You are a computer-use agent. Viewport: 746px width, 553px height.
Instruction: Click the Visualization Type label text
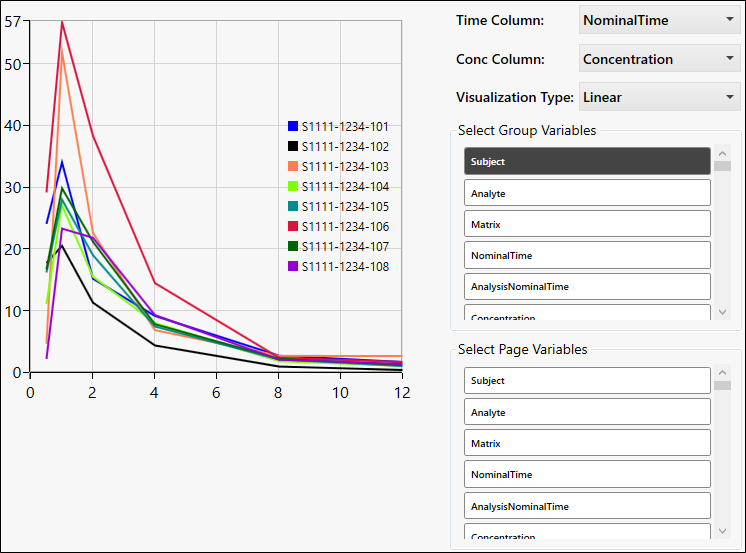coord(515,97)
